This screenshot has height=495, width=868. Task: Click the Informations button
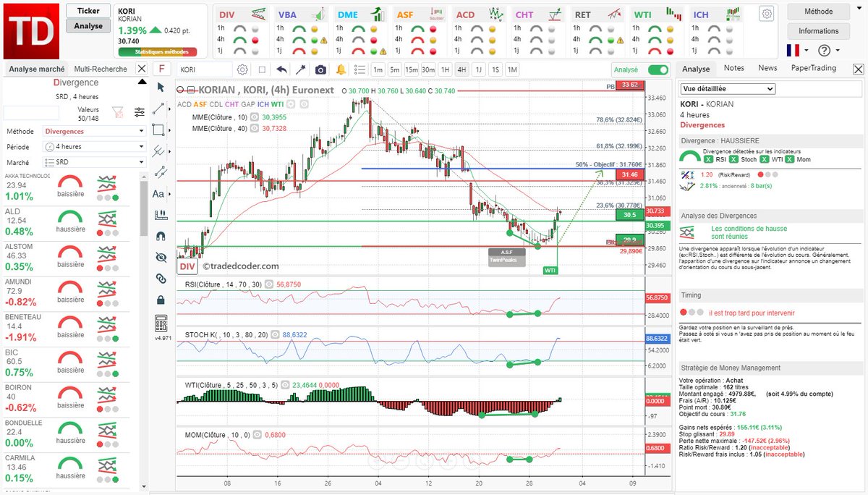pyautogui.click(x=819, y=31)
